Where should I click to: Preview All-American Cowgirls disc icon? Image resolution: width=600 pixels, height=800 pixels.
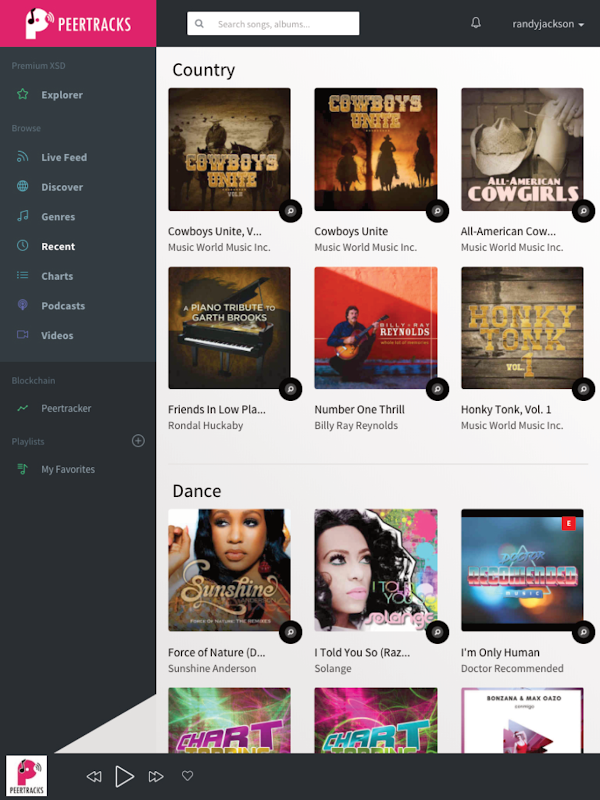pyautogui.click(x=583, y=211)
